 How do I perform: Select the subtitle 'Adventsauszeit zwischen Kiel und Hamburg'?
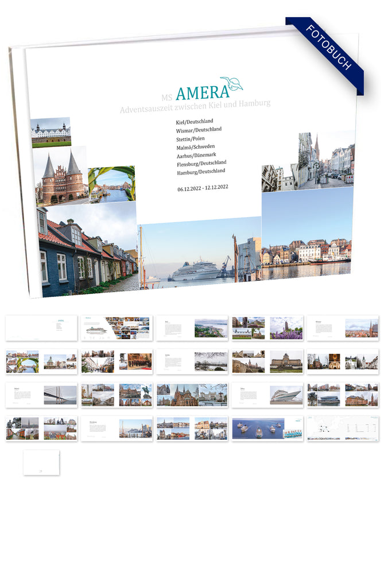point(195,106)
